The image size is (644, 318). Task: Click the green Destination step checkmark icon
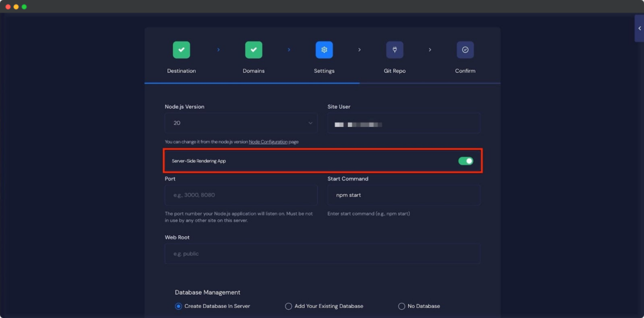point(181,50)
